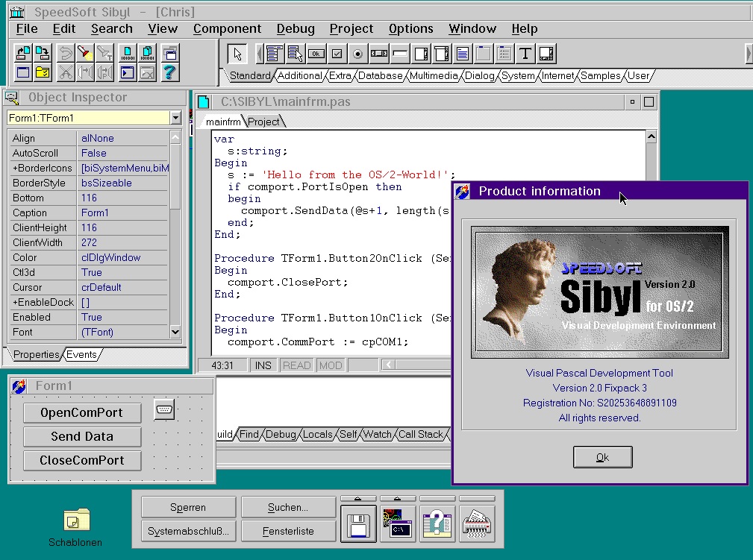
Task: Click the save file toolbar icon
Action: point(43,53)
